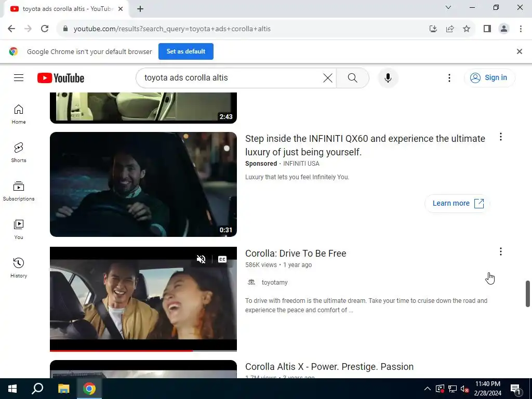
Task: Click the Chrome taskbar icon
Action: [x=89, y=389]
